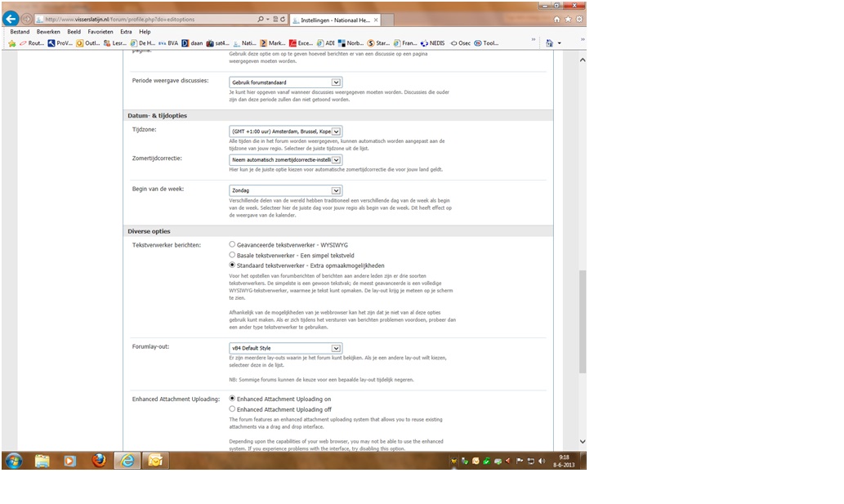Choose Enhanced Attachment Uploading off

tap(233, 409)
